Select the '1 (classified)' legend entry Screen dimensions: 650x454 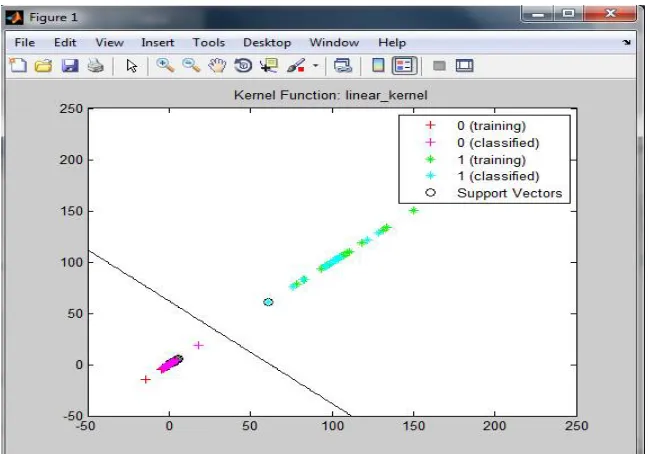point(498,176)
